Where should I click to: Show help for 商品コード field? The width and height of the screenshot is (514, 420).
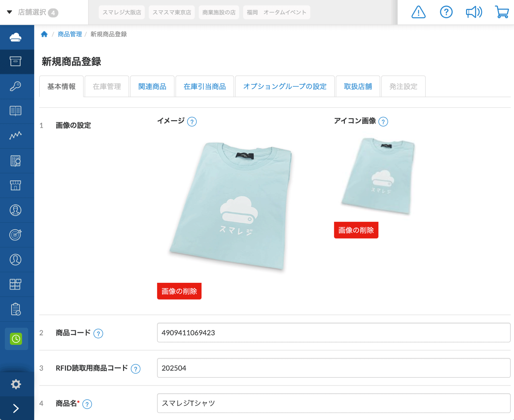98,333
